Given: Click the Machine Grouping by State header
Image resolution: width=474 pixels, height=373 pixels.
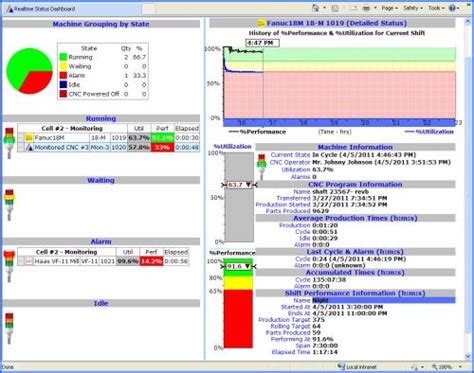Looking at the screenshot, I should click(101, 24).
